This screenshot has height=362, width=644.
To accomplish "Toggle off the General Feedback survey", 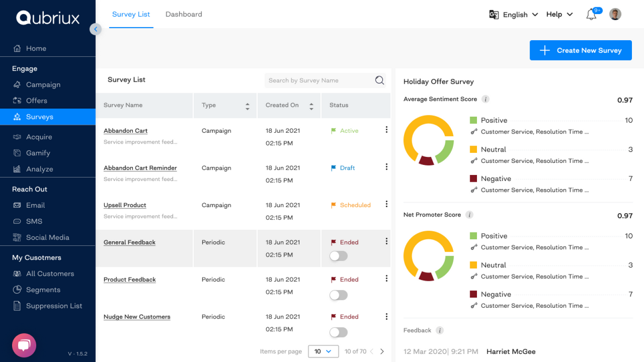I will [338, 256].
